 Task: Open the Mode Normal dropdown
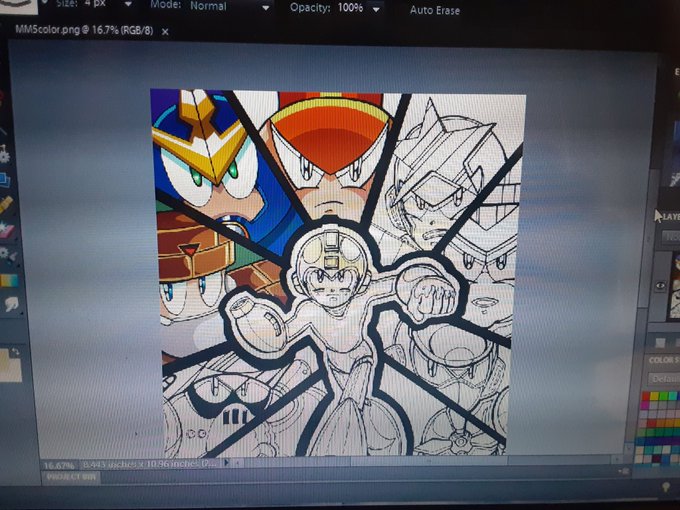230,6
